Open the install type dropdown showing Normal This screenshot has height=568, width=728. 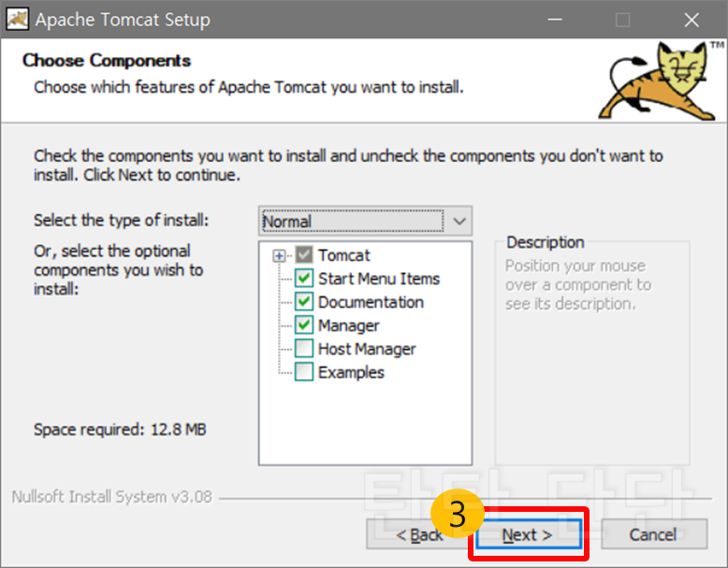[x=365, y=221]
